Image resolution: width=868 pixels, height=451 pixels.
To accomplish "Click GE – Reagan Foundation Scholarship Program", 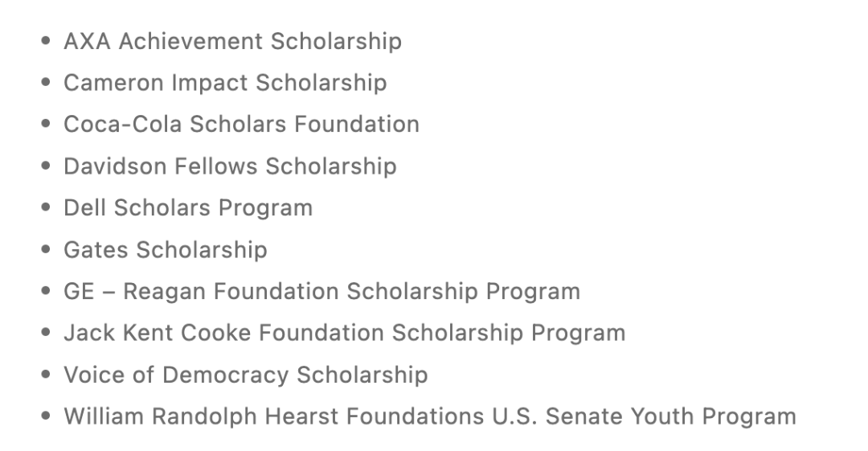I will point(322,292).
